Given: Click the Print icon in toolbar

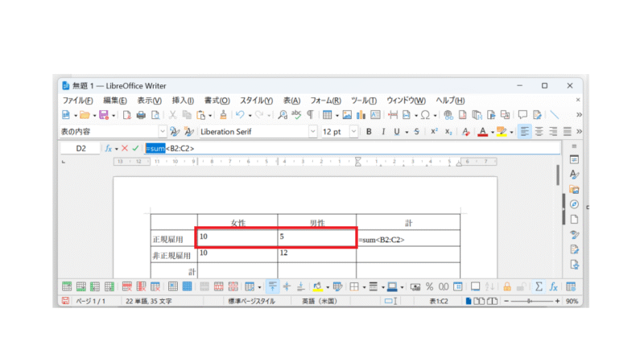Looking at the screenshot, I should [x=141, y=115].
